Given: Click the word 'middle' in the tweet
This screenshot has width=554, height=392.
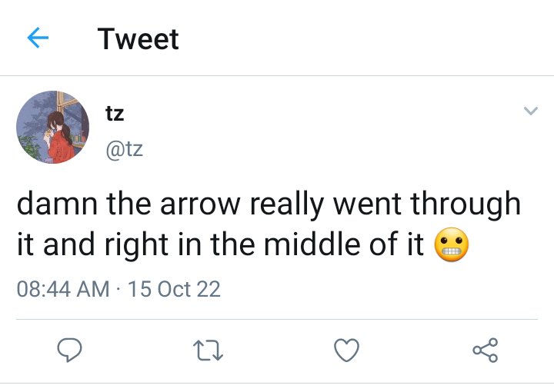Looking at the screenshot, I should [312, 244].
